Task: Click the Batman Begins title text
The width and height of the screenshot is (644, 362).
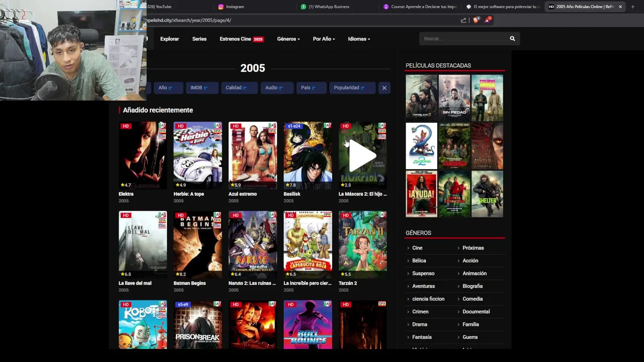Action: coord(190,283)
